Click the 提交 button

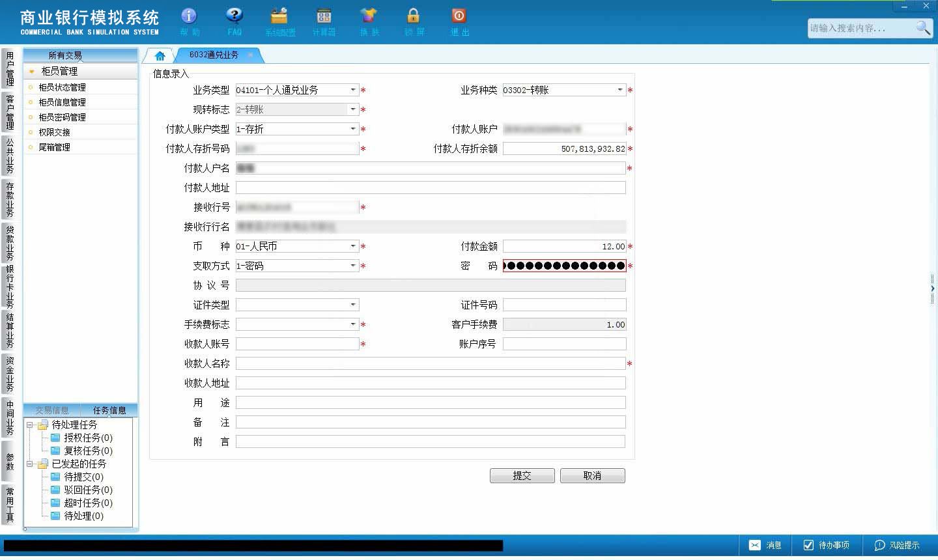(x=522, y=475)
